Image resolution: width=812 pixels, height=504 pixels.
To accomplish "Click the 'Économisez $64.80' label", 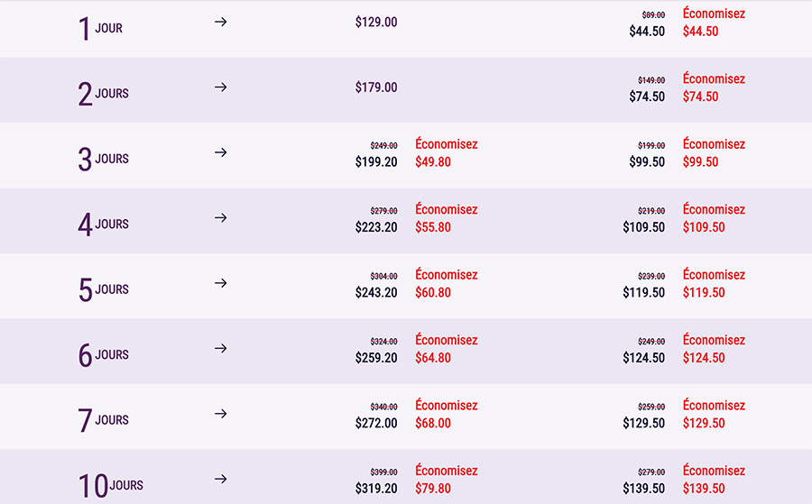I will click(x=446, y=349).
